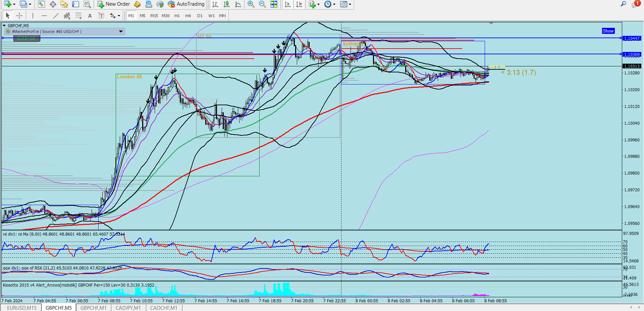644x311 pixels.
Task: Open the virtual hosting cloud icon
Action: pos(149,4)
